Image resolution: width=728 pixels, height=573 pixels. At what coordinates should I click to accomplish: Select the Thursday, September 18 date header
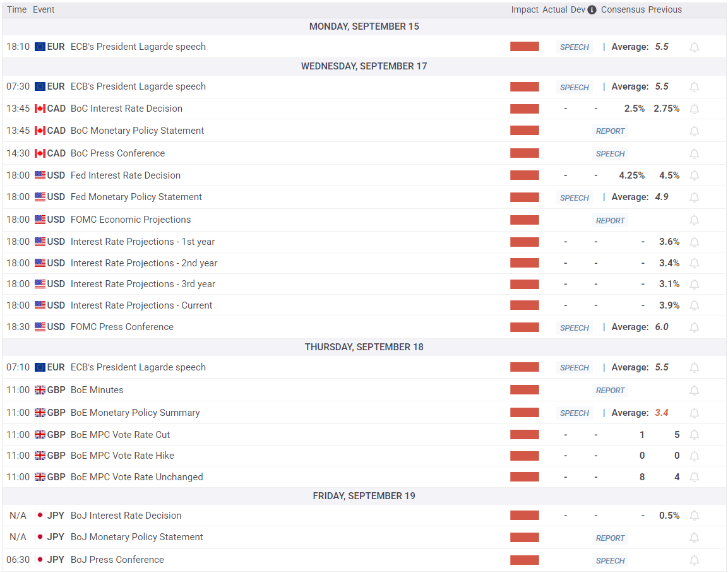click(x=364, y=347)
